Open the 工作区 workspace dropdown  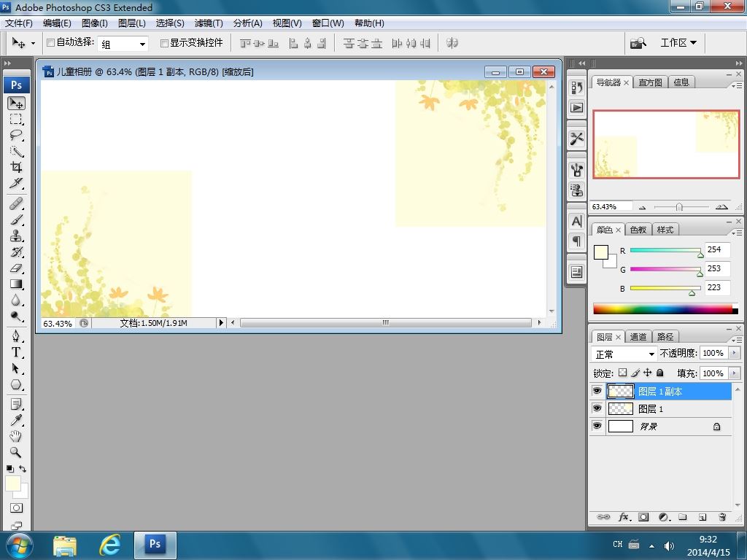tap(678, 43)
